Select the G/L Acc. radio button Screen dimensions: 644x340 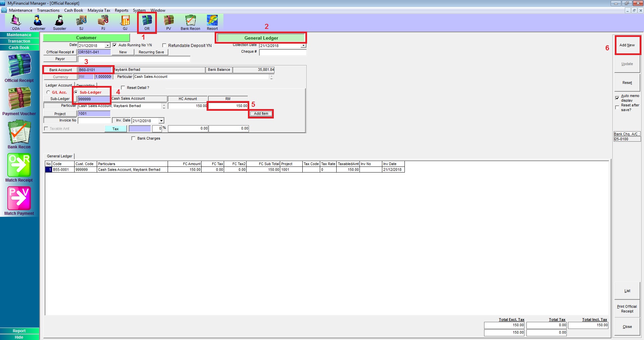coord(48,92)
